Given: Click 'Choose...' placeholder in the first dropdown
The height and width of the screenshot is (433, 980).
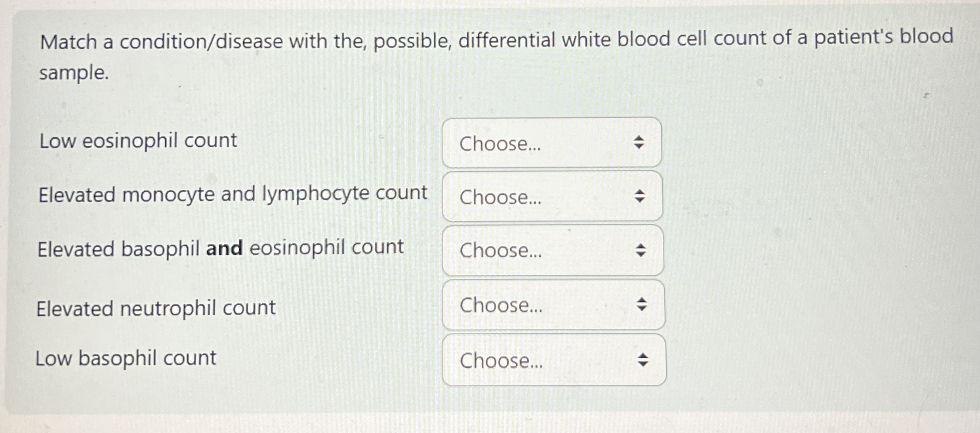Looking at the screenshot, I should [500, 144].
